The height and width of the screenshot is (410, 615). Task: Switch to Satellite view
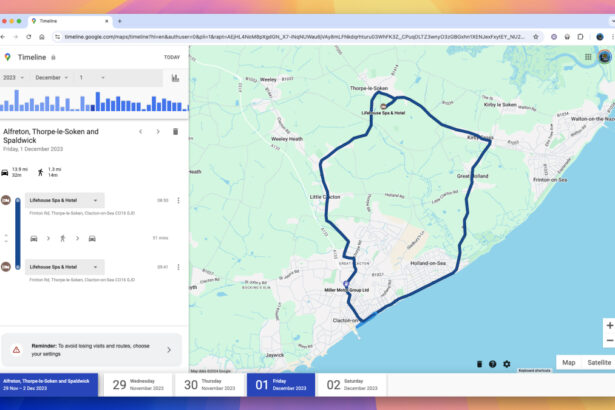click(x=599, y=363)
